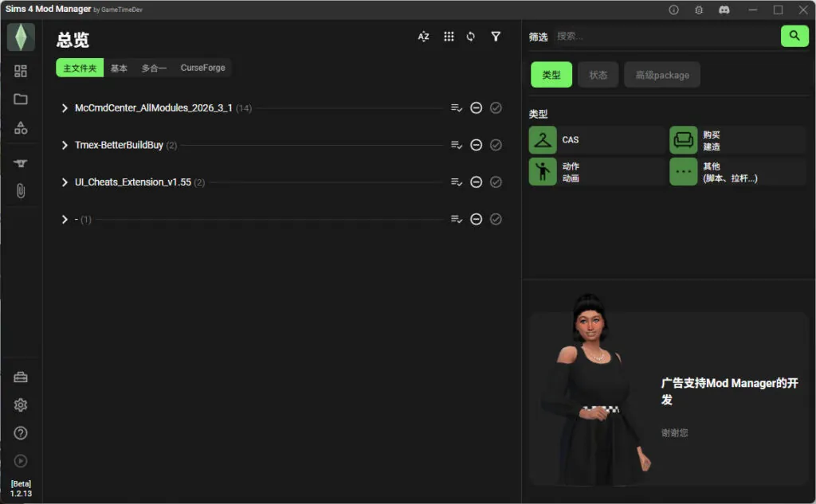
Task: Toggle the filter funnel icon
Action: click(x=496, y=37)
